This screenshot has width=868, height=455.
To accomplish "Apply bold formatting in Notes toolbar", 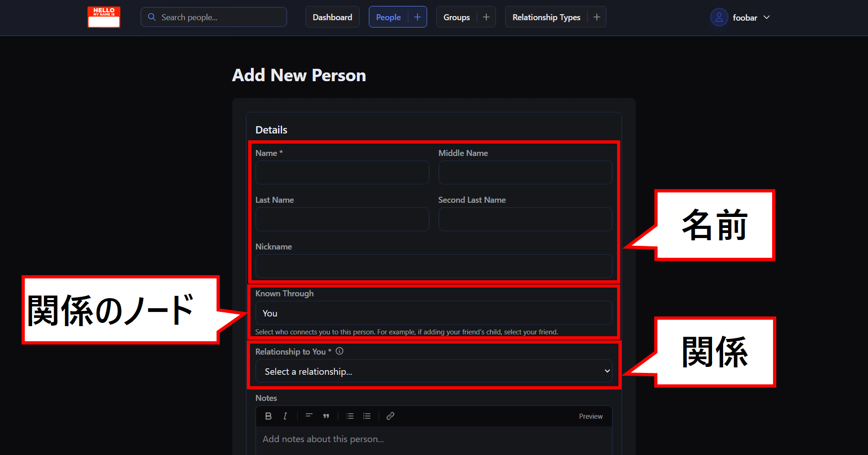I will pos(268,416).
